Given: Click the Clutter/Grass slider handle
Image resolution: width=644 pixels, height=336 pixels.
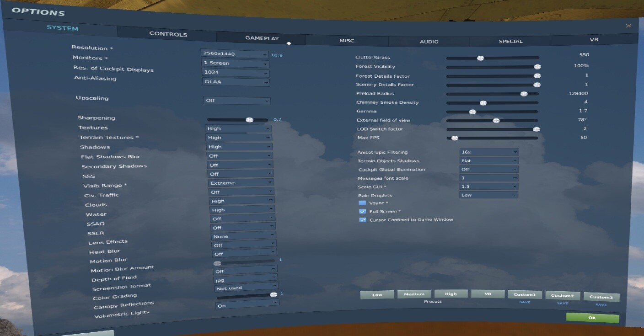Looking at the screenshot, I should coord(480,58).
